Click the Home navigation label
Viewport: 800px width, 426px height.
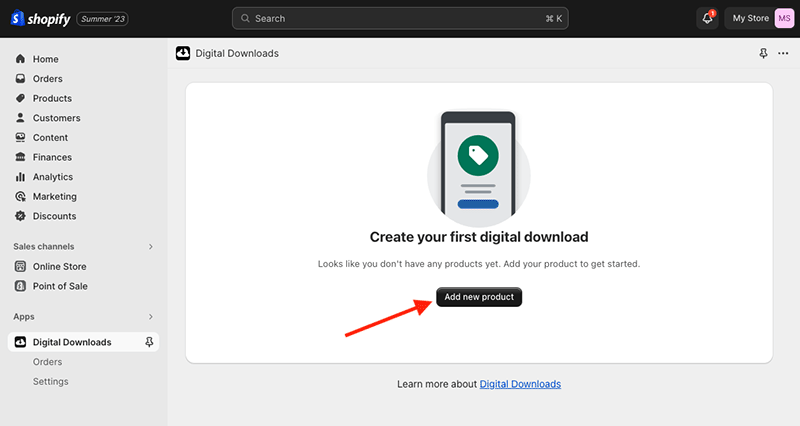(45, 59)
